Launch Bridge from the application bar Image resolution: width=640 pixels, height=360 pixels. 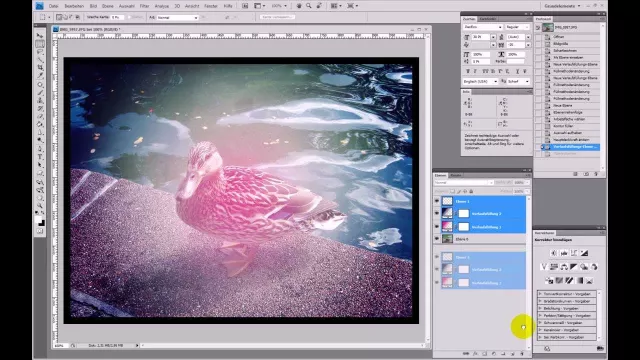coord(245,6)
